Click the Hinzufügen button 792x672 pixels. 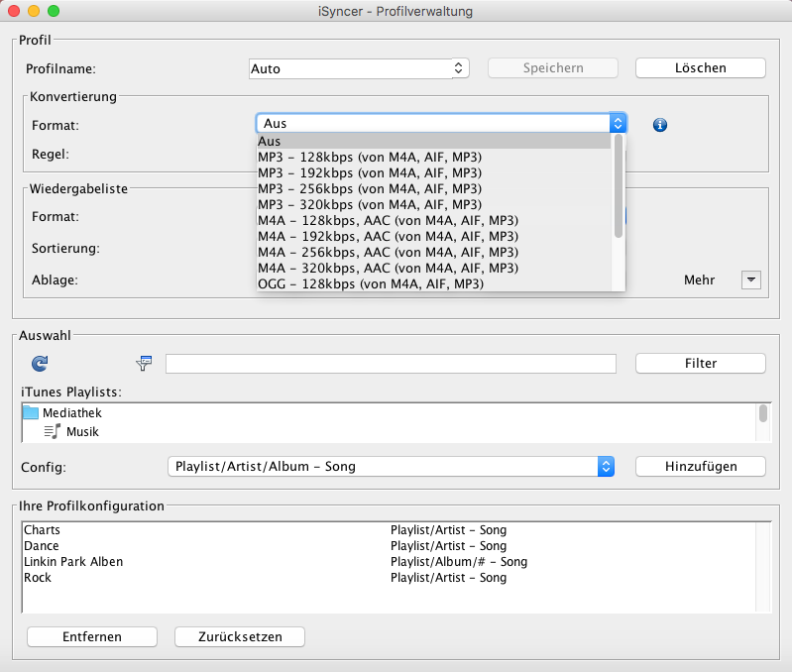[701, 467]
